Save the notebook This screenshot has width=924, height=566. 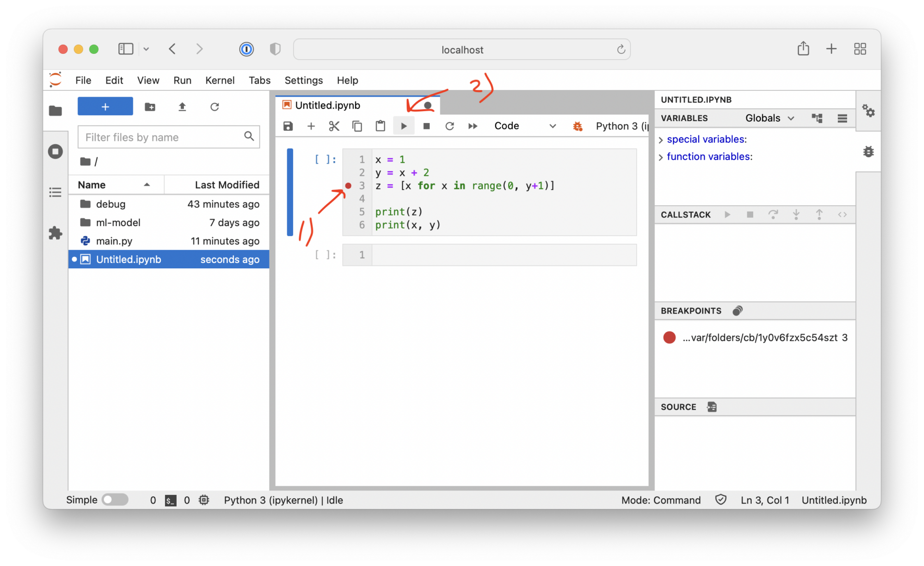pyautogui.click(x=288, y=126)
